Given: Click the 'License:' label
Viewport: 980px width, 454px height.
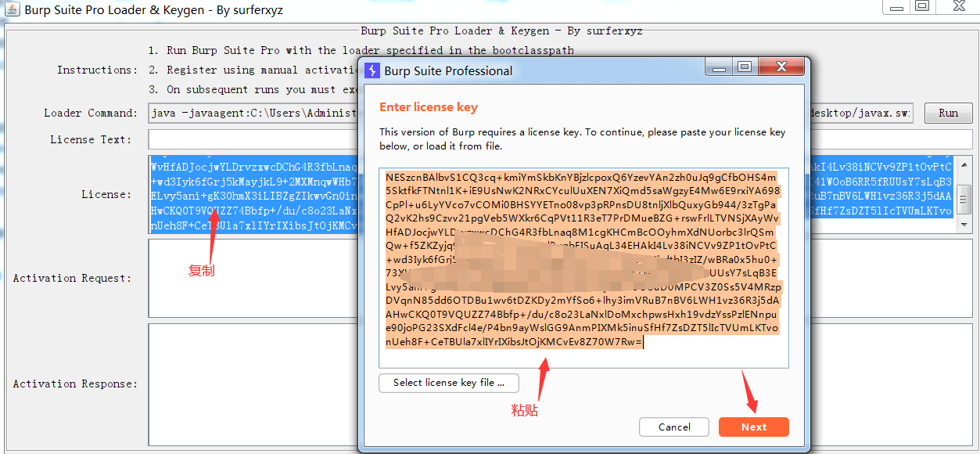Looking at the screenshot, I should coord(106,194).
